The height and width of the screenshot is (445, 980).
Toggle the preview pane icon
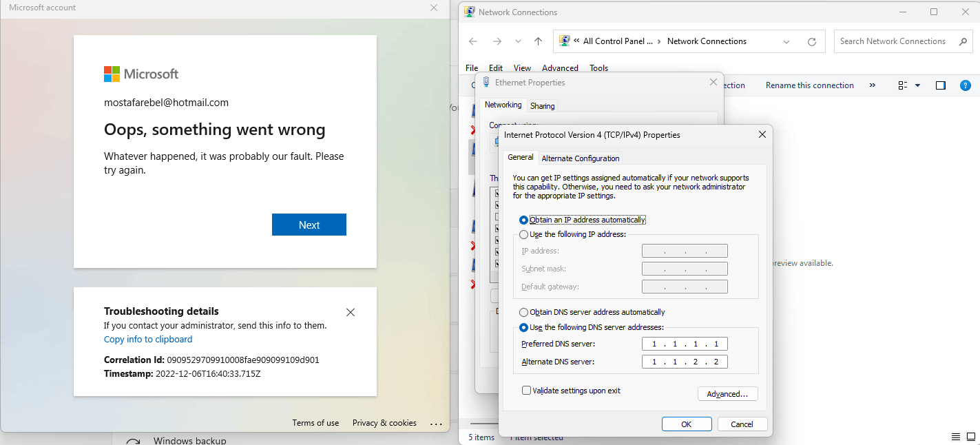tap(941, 85)
